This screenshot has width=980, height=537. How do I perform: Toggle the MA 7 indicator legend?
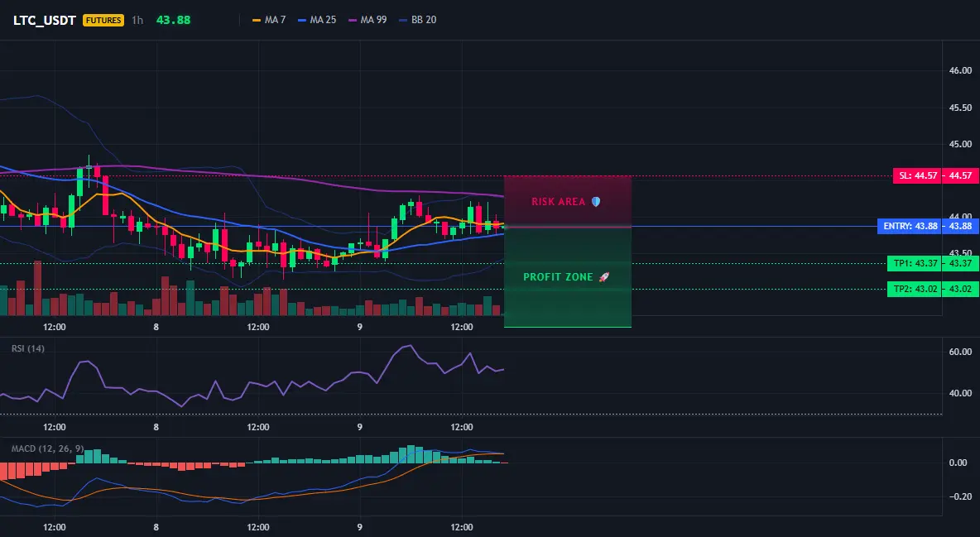tap(269, 20)
